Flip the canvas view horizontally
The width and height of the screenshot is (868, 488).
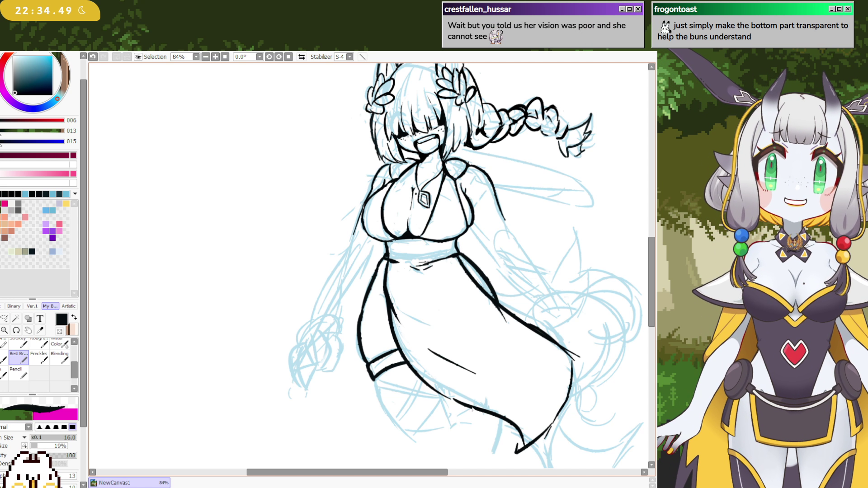click(x=302, y=56)
